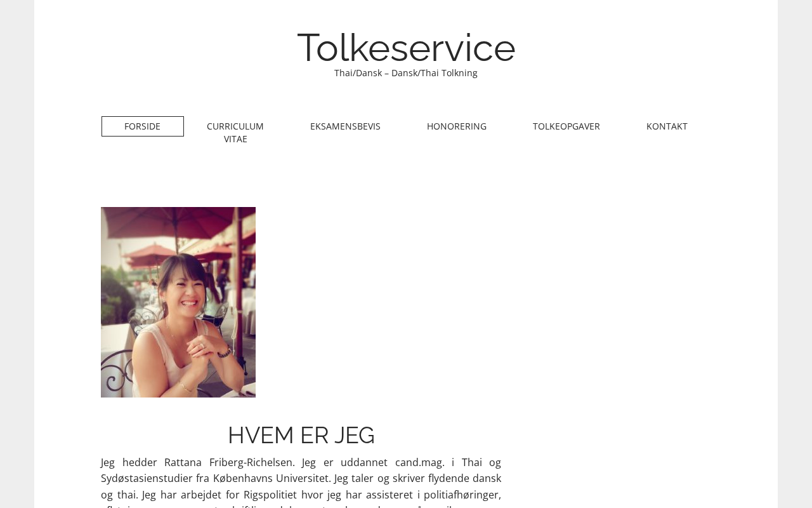812x508 pixels.
Task: Click the Thai/Dansk – Dansk/Thai Tolkning tagline
Action: [406, 73]
